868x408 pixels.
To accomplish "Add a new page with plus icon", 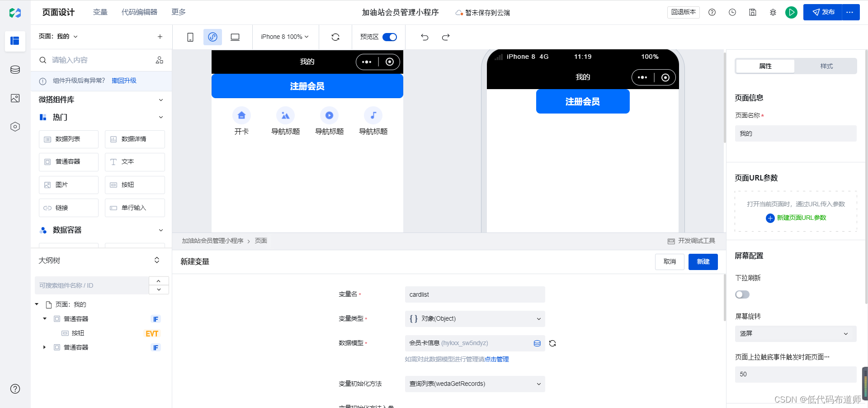I will tap(160, 37).
